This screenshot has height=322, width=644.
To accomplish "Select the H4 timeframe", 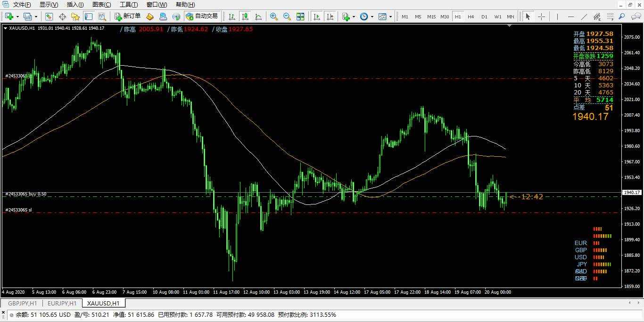I will click(471, 17).
